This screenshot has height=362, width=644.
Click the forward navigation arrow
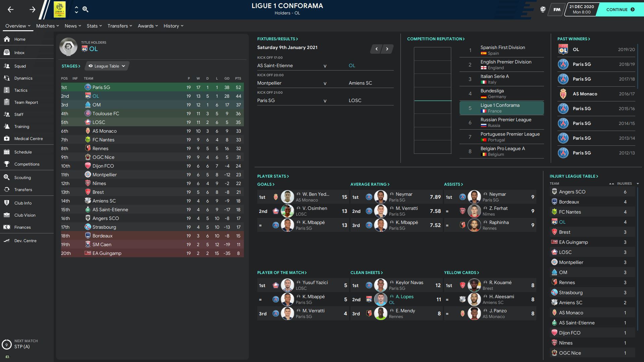coord(32,9)
